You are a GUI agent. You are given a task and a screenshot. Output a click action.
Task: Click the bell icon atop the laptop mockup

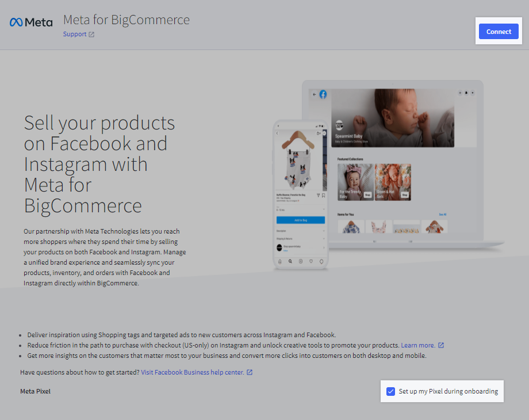click(x=466, y=93)
